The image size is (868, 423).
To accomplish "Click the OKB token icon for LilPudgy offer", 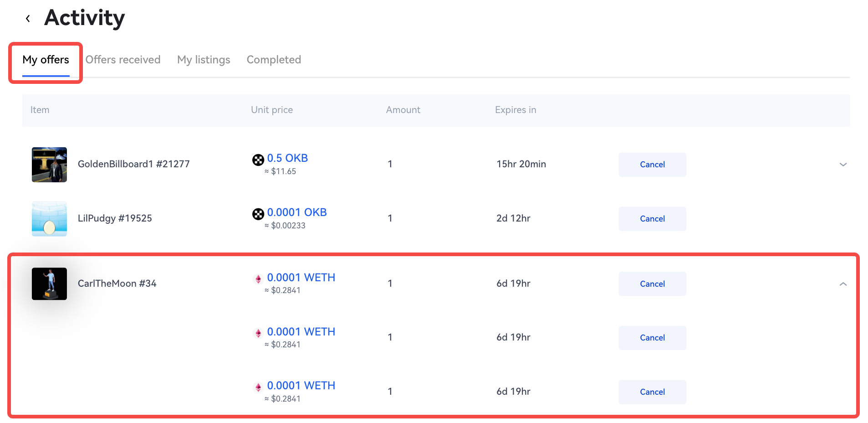I will 258,214.
